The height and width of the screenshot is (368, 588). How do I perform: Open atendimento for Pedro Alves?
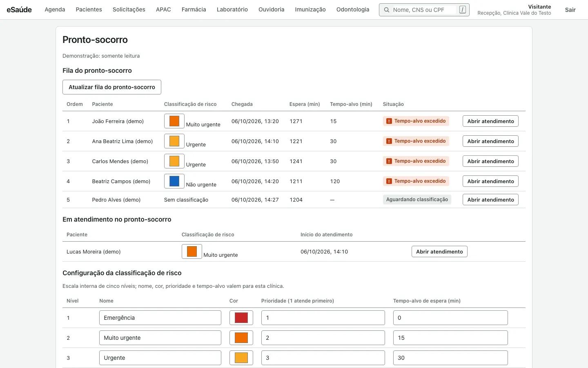pyautogui.click(x=490, y=200)
